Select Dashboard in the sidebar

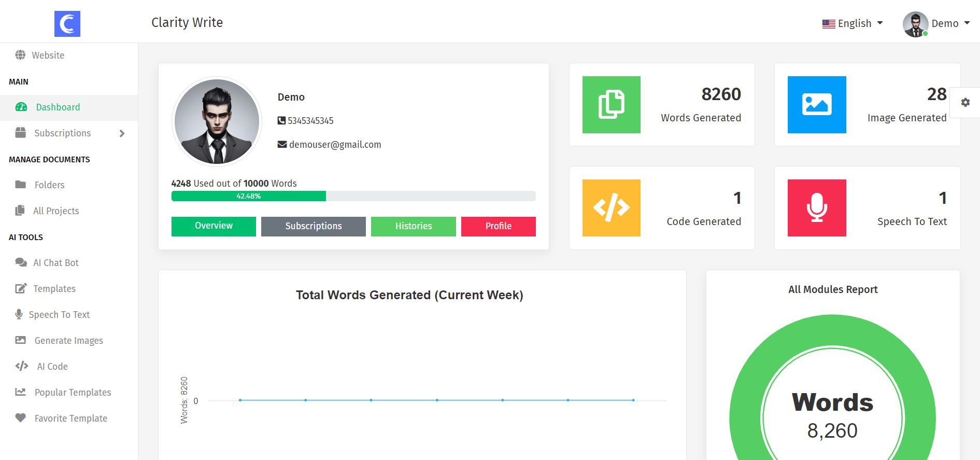coord(69,107)
